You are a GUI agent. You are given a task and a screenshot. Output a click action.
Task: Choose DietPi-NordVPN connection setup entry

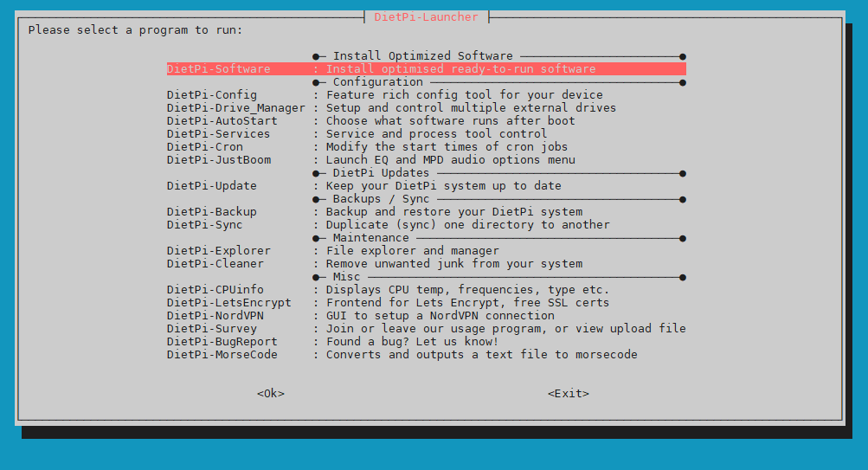427,316
